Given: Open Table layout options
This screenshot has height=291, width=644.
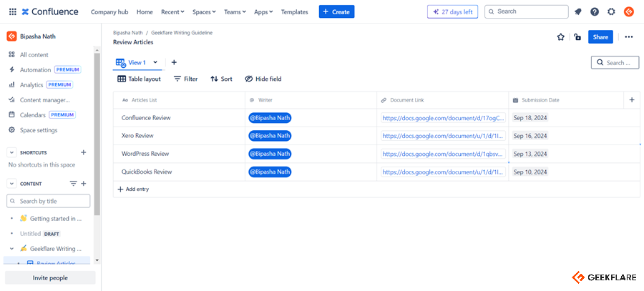Looking at the screenshot, I should tap(139, 79).
